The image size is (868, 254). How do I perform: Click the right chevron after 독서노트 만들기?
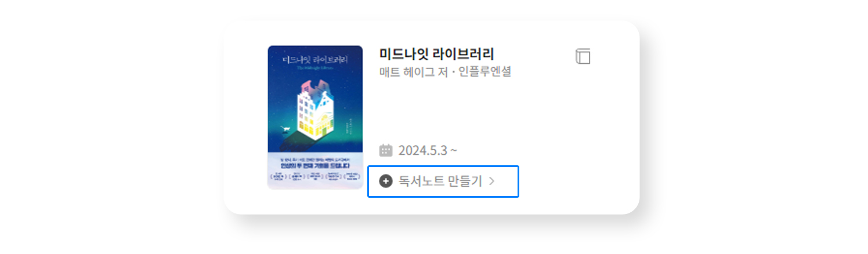pos(491,181)
